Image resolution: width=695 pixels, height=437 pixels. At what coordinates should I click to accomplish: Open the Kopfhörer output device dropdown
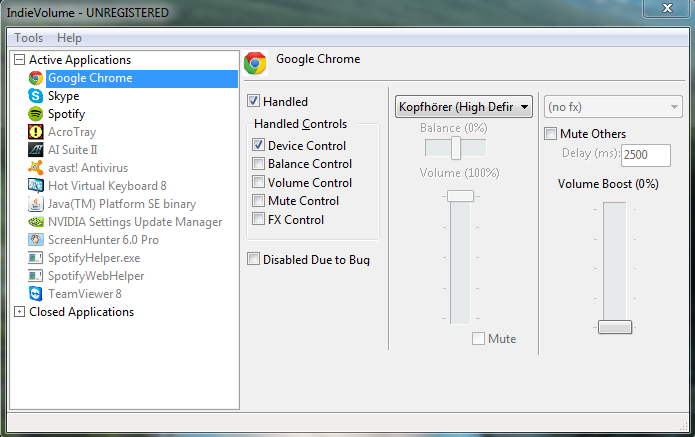(464, 107)
